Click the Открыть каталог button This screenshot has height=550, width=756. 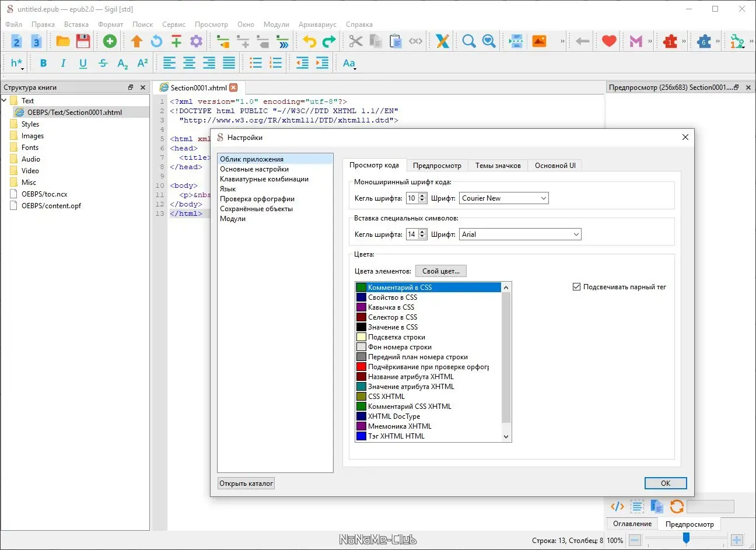point(246,484)
